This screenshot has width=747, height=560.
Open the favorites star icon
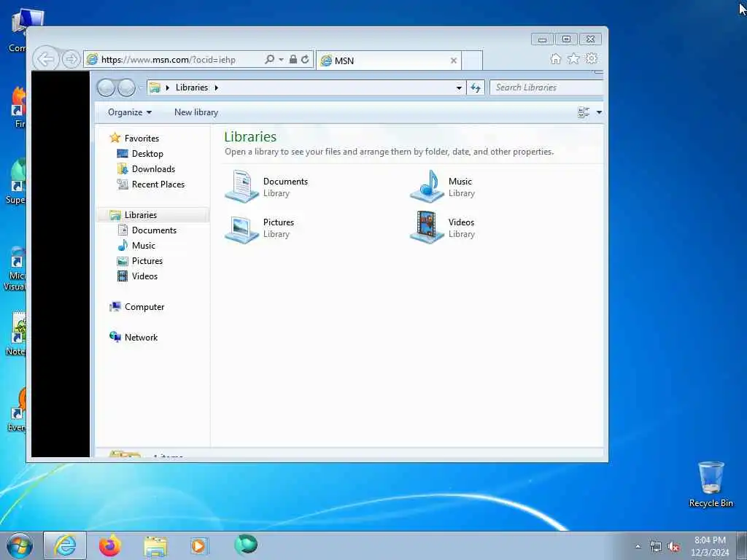click(x=573, y=58)
